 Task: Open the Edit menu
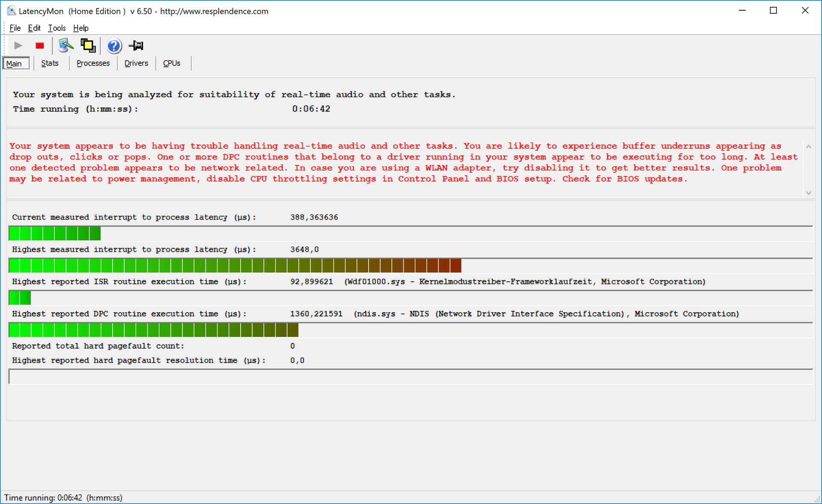click(x=34, y=28)
